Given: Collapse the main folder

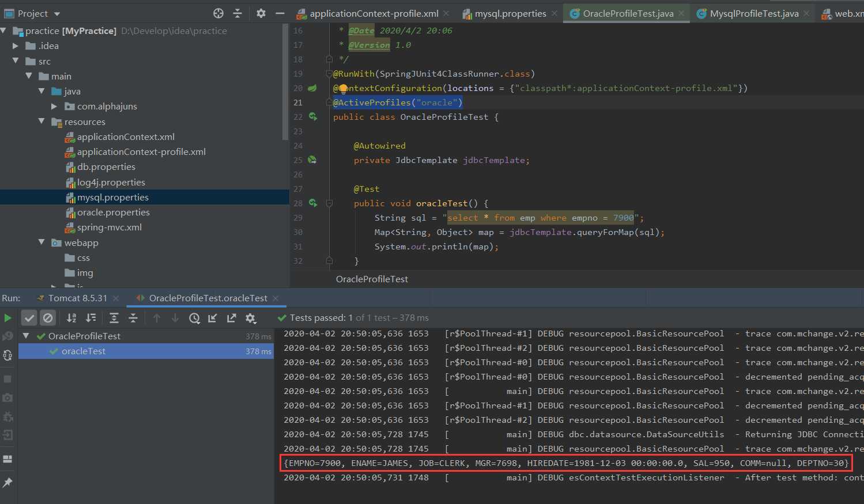Looking at the screenshot, I should pyautogui.click(x=29, y=76).
